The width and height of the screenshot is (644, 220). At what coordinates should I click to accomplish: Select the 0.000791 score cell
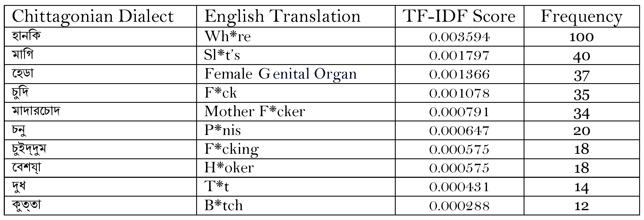click(x=460, y=112)
